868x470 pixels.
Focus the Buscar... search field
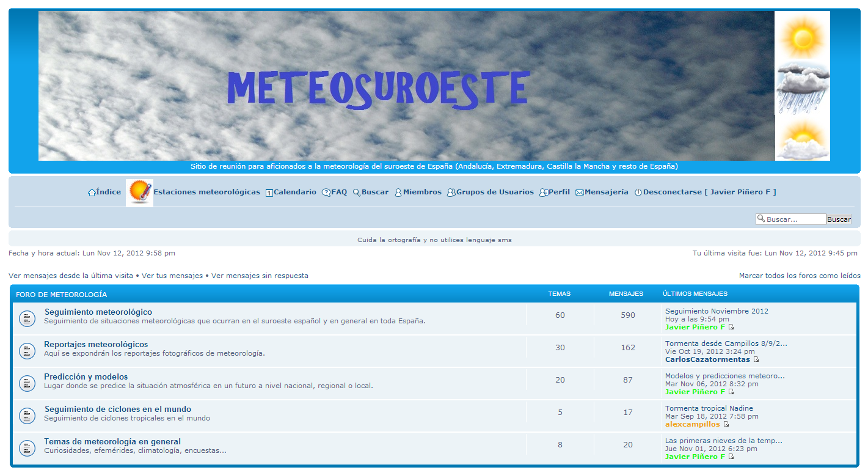coord(791,219)
